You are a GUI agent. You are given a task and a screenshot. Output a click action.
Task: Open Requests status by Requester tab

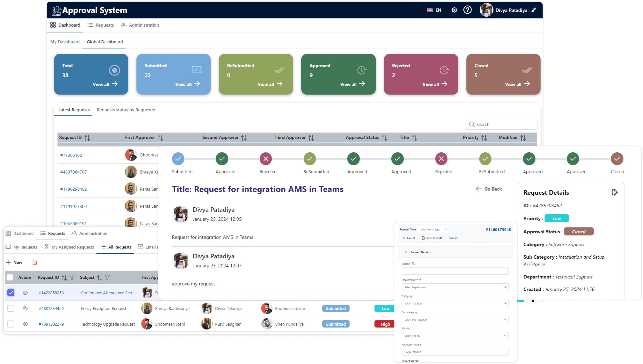tap(126, 110)
